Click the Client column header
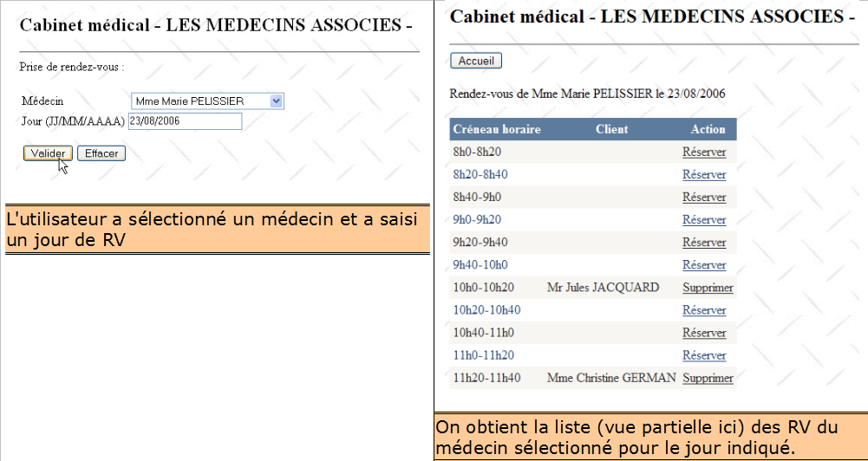This screenshot has width=868, height=461. point(612,129)
